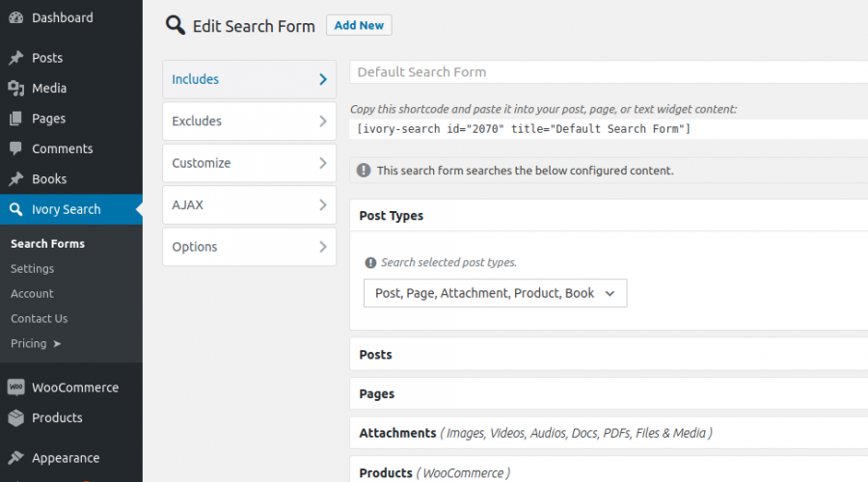Click the Posts pushpin icon

(x=16, y=58)
